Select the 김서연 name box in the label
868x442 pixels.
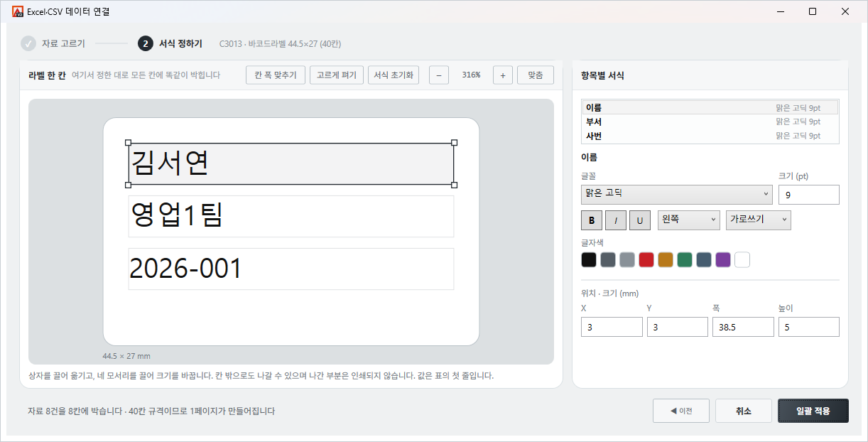291,164
